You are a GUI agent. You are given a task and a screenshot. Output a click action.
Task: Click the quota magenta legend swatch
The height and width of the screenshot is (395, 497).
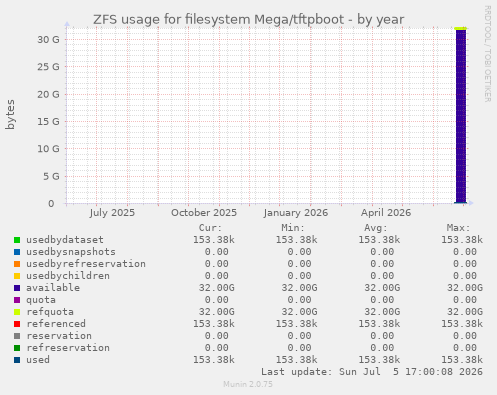(x=17, y=300)
